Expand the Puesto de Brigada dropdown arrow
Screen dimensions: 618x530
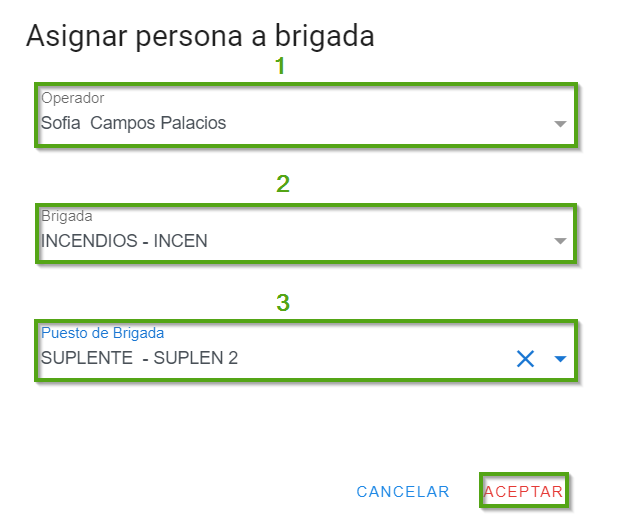[x=560, y=359]
